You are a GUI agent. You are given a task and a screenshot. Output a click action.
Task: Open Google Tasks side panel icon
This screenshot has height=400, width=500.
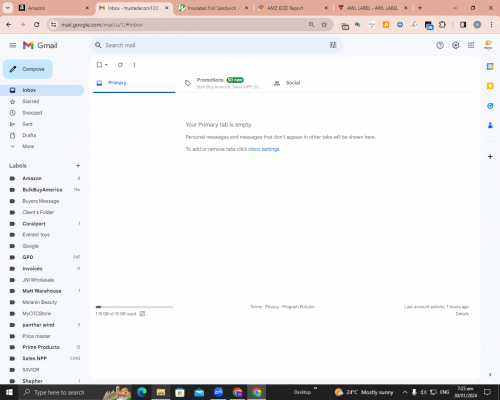pos(490,106)
